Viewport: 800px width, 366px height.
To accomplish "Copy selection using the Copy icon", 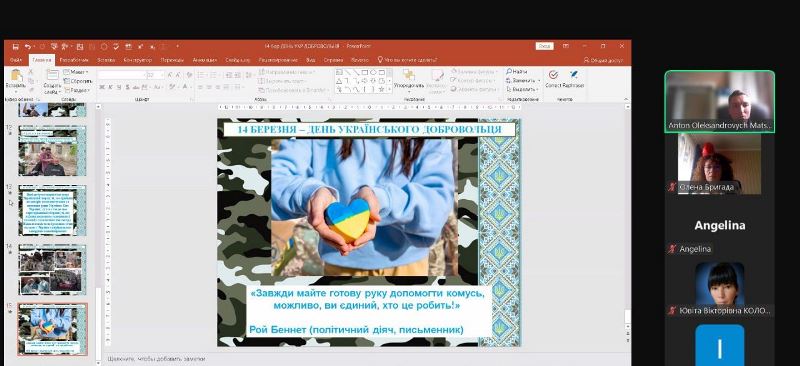I will 31,81.
